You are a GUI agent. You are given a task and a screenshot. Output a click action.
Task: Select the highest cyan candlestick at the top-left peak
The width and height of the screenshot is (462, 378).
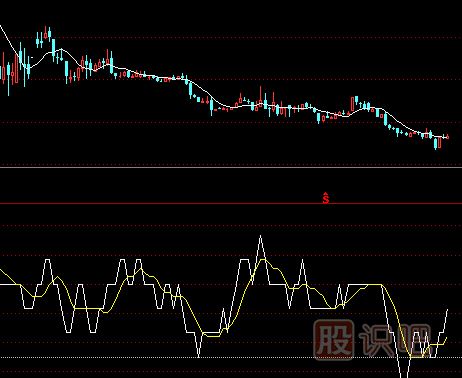point(49,34)
